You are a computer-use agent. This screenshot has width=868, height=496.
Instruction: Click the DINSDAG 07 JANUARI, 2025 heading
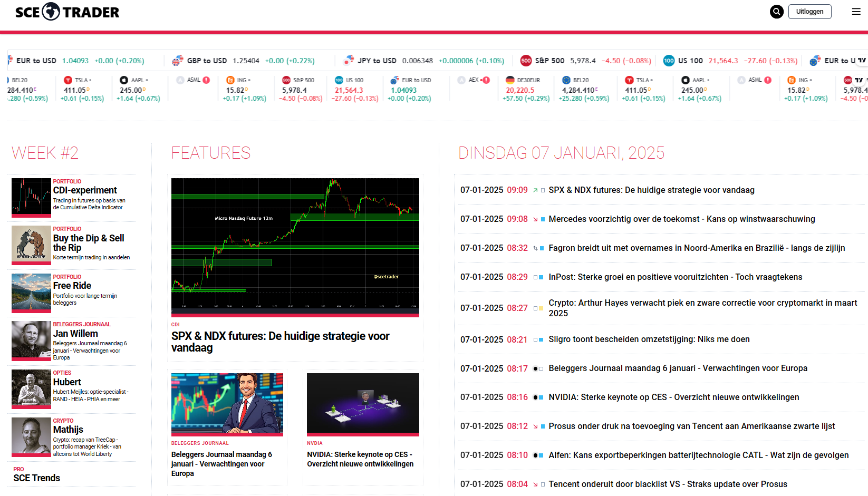coord(562,153)
